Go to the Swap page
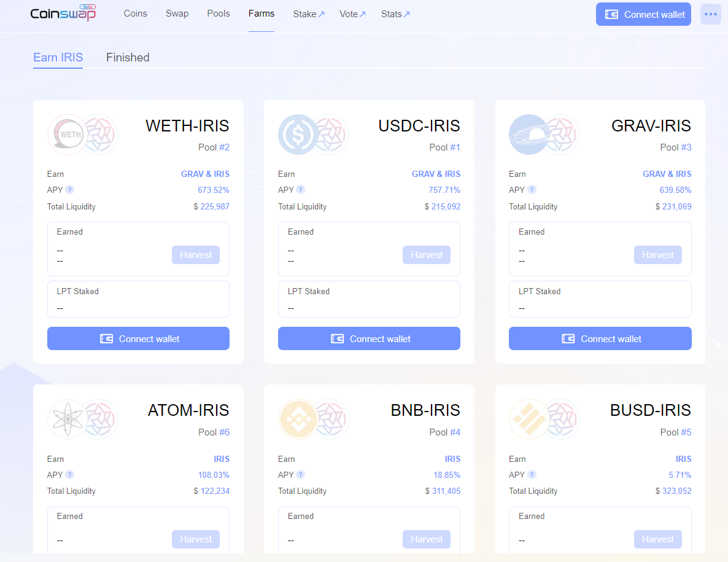 (x=177, y=14)
